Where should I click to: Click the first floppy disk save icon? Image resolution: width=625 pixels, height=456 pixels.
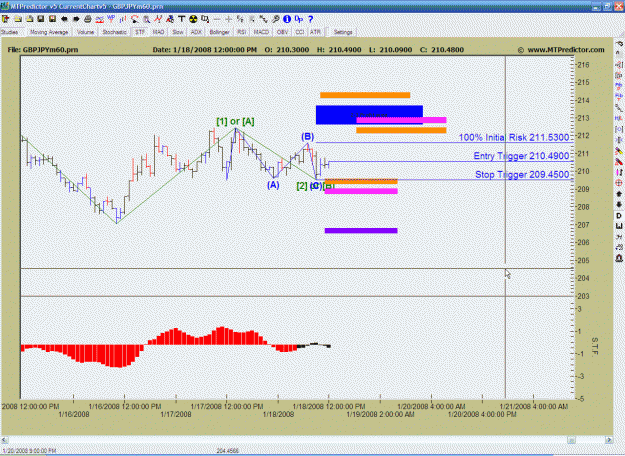(x=41, y=19)
